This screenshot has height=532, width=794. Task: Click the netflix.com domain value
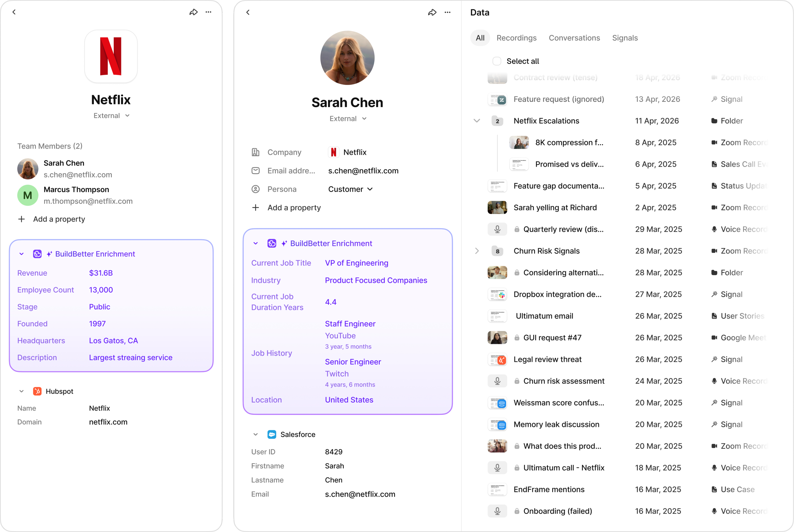(x=108, y=422)
